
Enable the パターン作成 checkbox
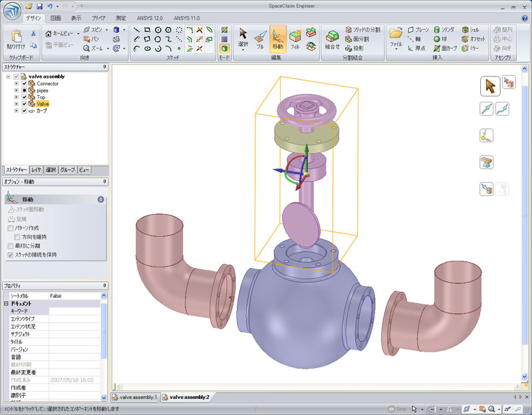point(10,228)
